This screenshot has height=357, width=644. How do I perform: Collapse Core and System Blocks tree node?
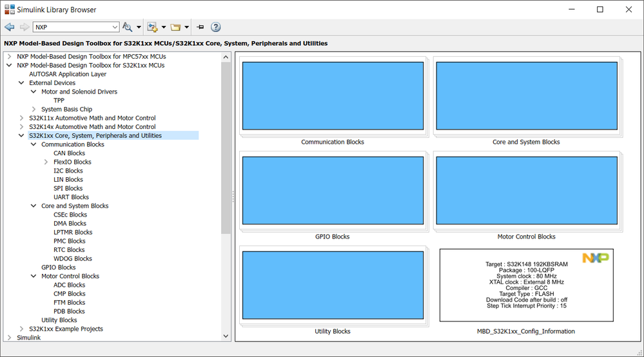click(34, 206)
